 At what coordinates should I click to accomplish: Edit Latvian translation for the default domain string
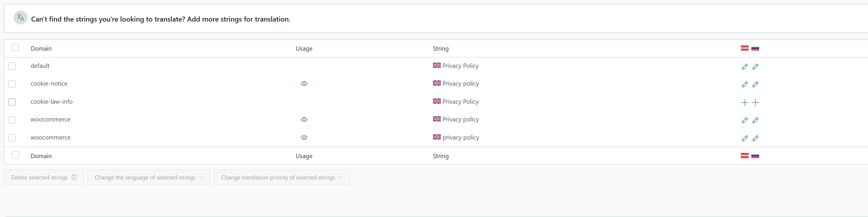[x=745, y=67]
